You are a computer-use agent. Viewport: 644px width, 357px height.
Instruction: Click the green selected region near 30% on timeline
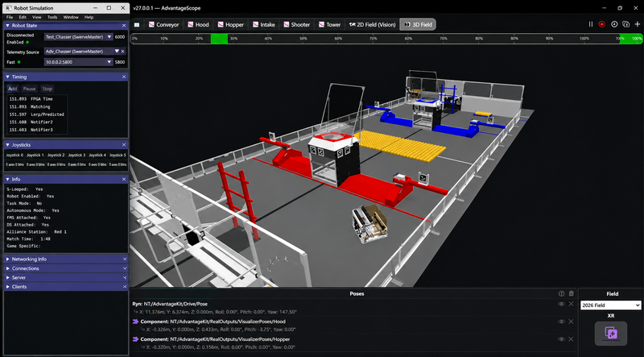(x=219, y=39)
